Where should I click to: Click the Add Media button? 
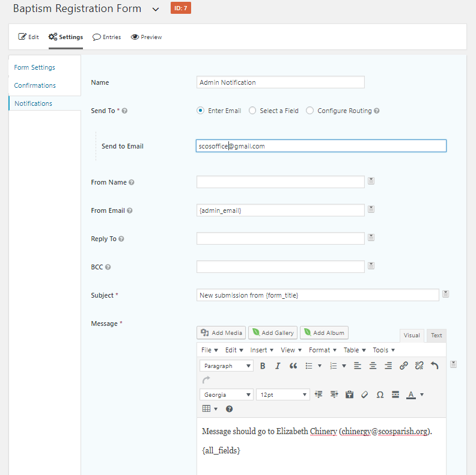(x=221, y=332)
